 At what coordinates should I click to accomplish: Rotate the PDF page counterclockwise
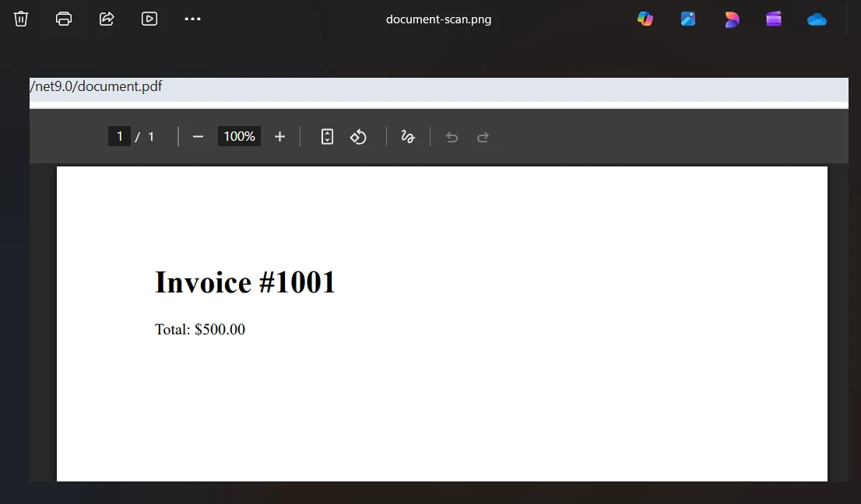(x=358, y=137)
